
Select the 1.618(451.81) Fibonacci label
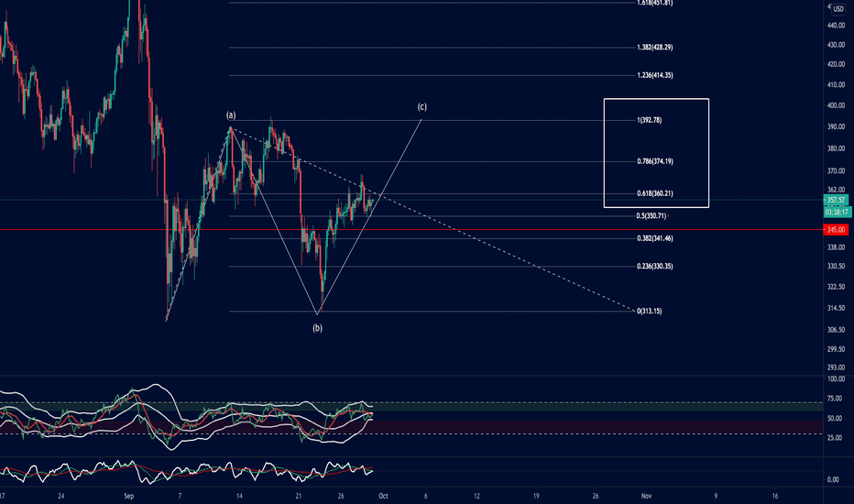(x=654, y=3)
